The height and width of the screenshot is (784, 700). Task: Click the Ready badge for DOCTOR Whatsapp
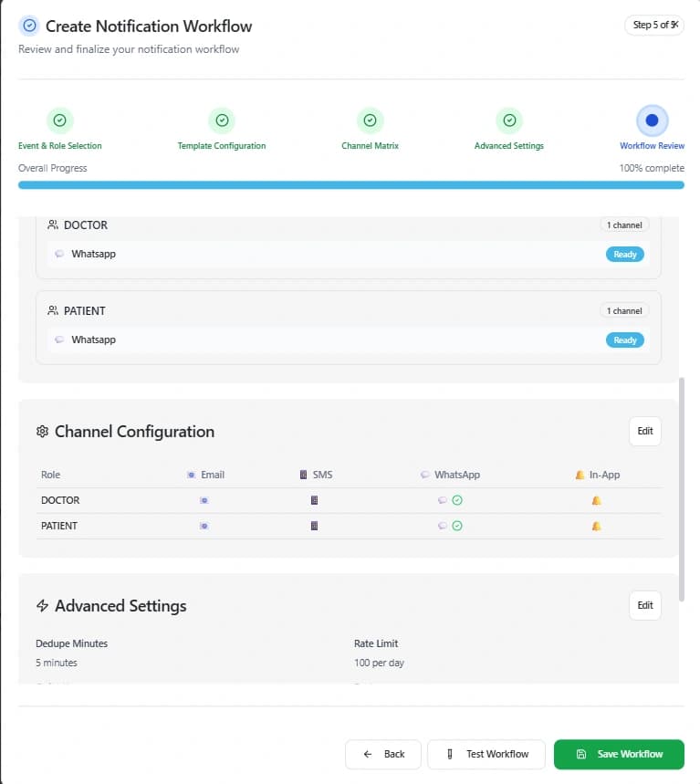pyautogui.click(x=625, y=254)
